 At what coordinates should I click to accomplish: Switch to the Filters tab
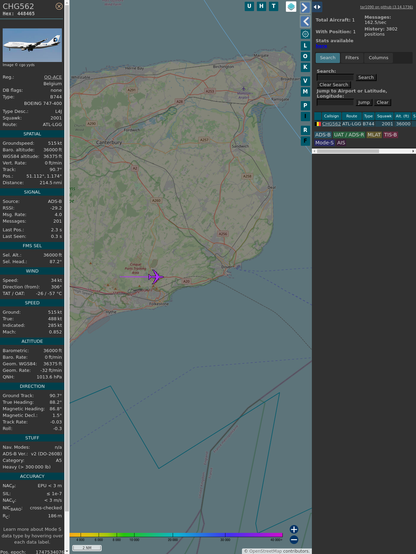click(x=352, y=58)
